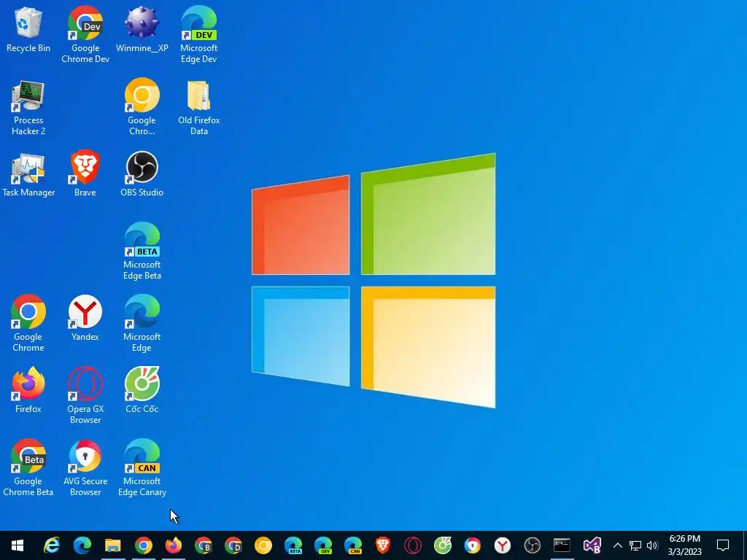747x560 pixels.
Task: Open the Visual Studio taskbar icon
Action: (592, 545)
